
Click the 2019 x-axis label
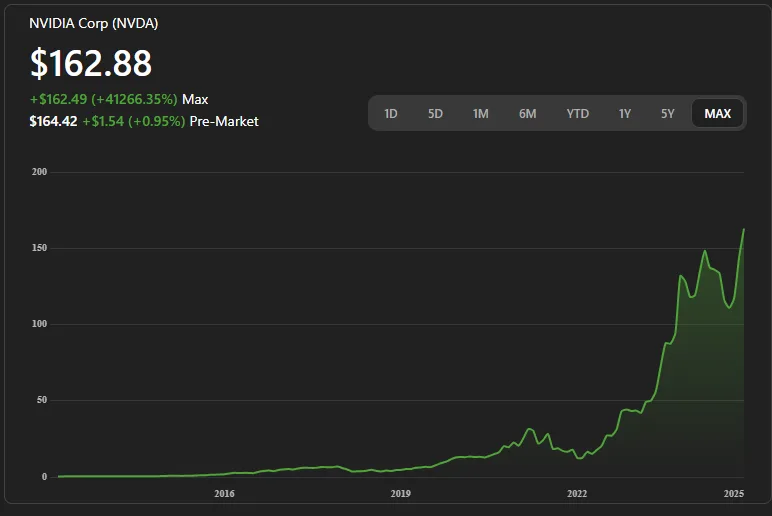tap(401, 493)
